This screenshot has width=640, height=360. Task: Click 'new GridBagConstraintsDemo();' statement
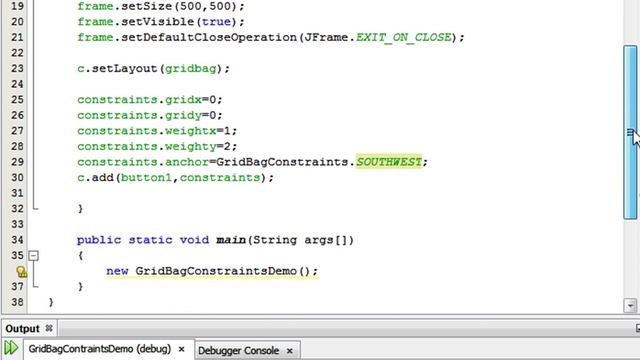212,271
